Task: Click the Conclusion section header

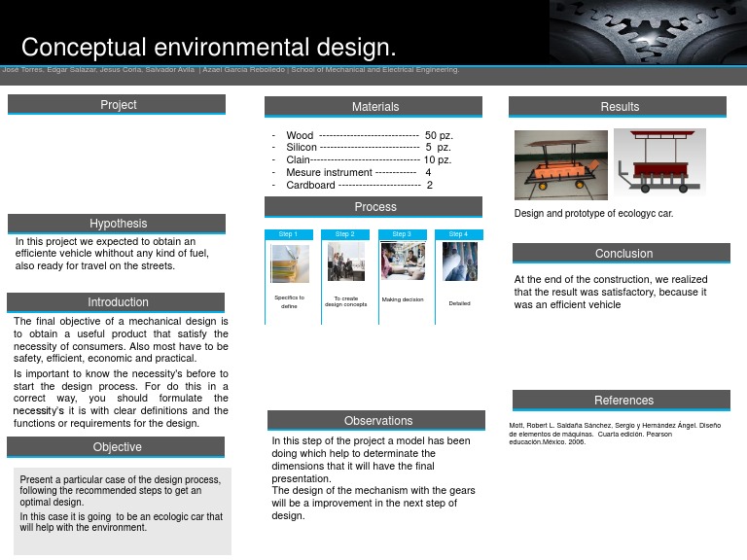Action: (x=622, y=254)
